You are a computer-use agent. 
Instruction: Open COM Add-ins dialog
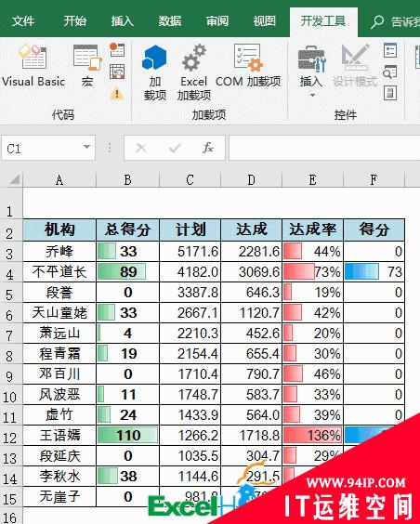pyautogui.click(x=248, y=65)
